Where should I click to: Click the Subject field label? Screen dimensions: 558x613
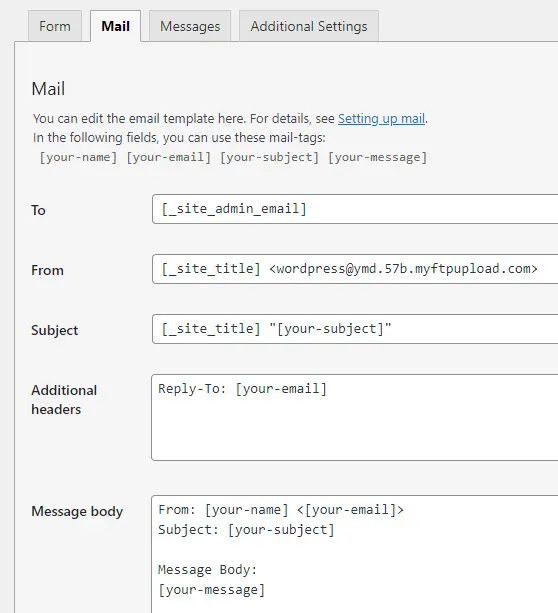(55, 330)
